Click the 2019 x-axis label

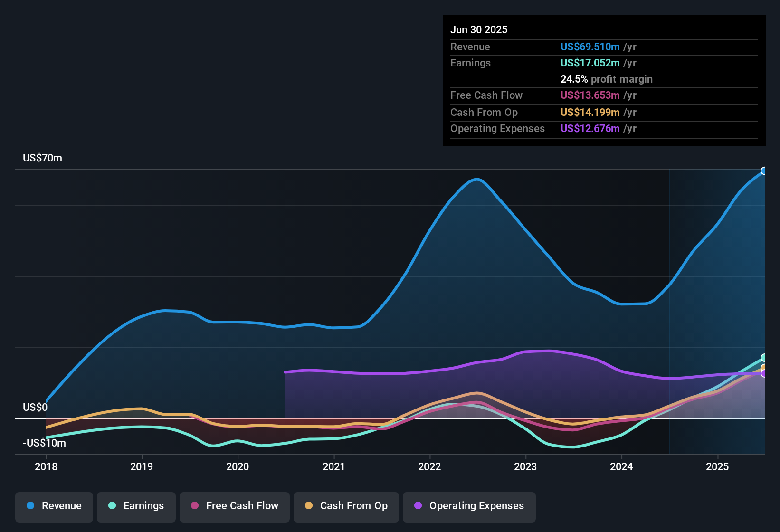142,467
